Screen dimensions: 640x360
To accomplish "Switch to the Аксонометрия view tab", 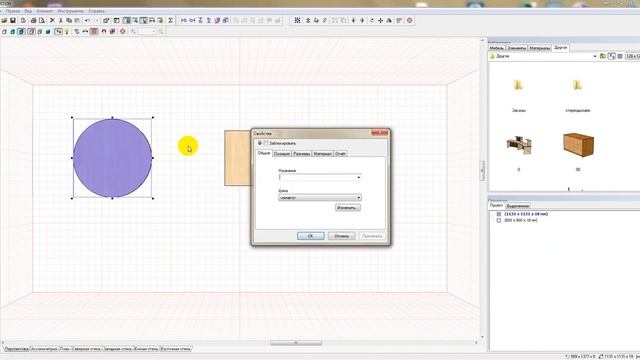I will [x=44, y=349].
